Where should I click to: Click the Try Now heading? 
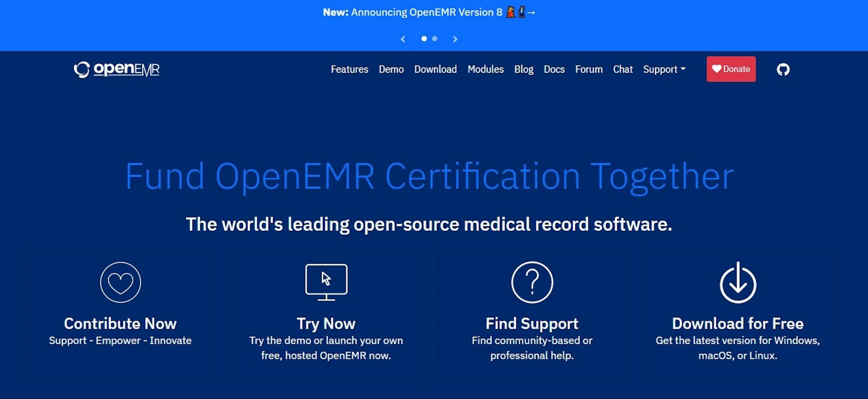[x=326, y=324]
